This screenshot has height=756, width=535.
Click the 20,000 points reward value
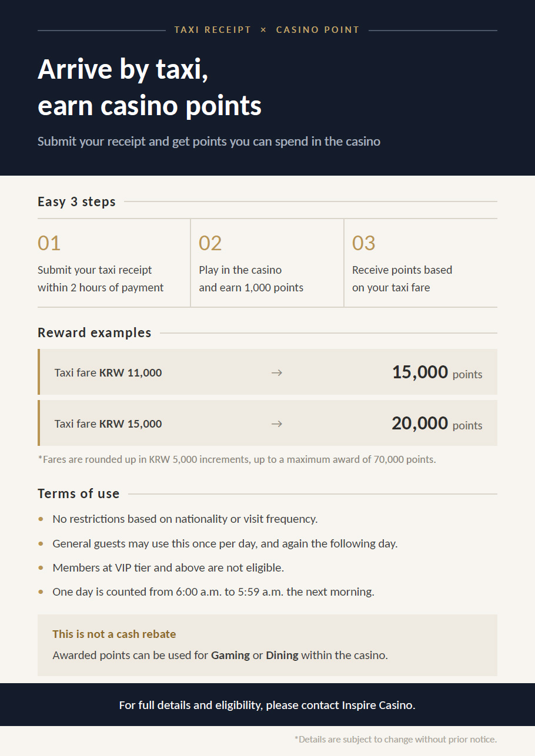pyautogui.click(x=437, y=424)
